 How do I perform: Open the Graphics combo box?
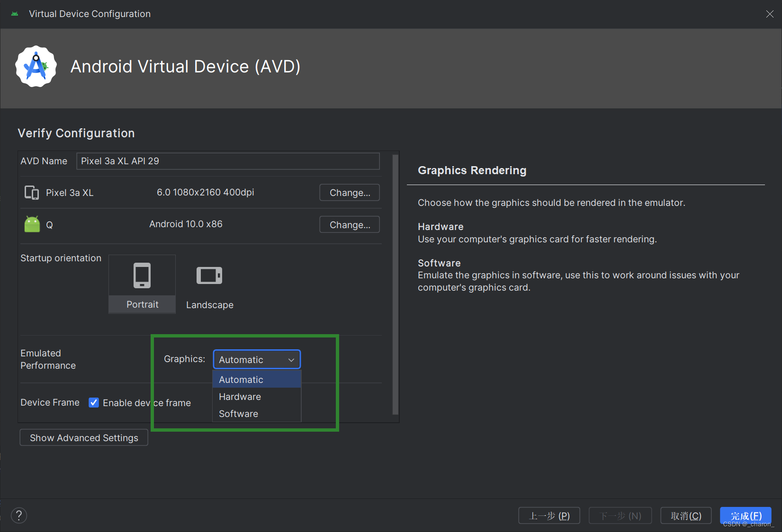[257, 360]
